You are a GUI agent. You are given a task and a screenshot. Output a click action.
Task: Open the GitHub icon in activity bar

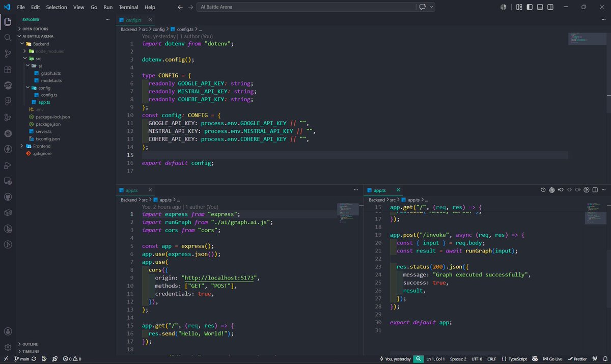click(8, 197)
